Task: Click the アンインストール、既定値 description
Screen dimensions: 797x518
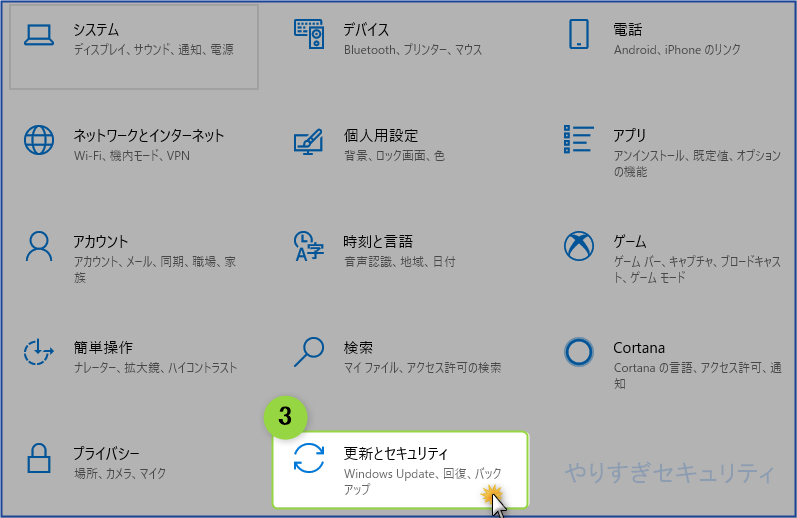Action: (697, 164)
